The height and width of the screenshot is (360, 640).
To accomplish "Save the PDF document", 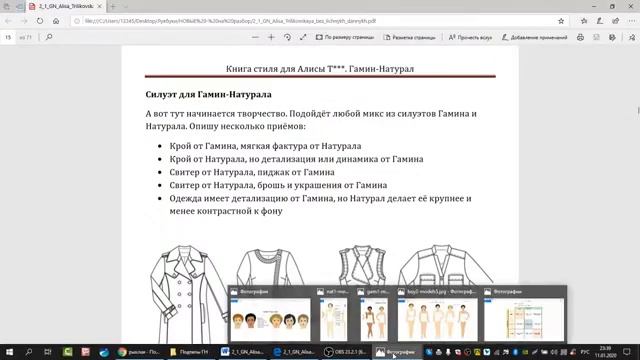I will click(x=596, y=37).
